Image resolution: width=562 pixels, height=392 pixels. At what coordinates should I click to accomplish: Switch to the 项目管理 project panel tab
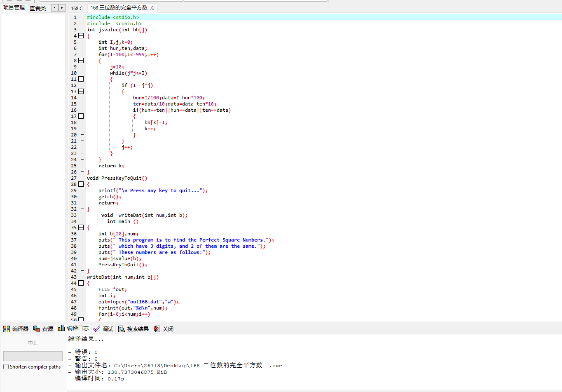point(14,7)
